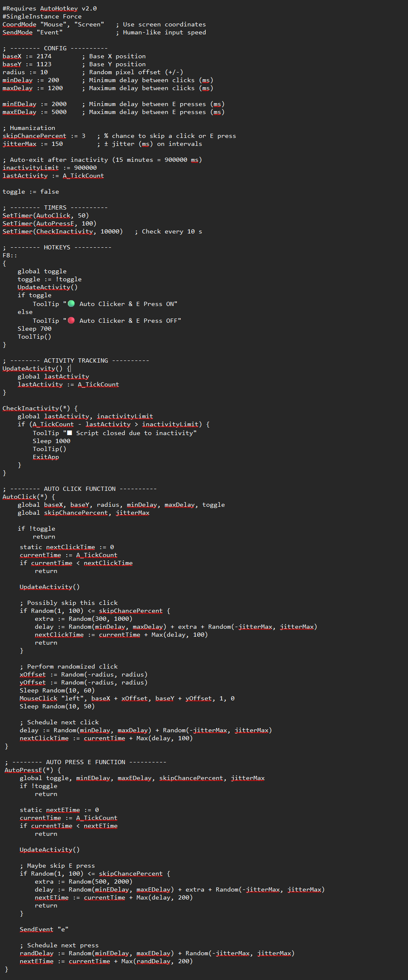The width and height of the screenshot is (408, 980).
Task: Click the "SetTimer(CheckInactivity, 10000)" call
Action: point(63,231)
